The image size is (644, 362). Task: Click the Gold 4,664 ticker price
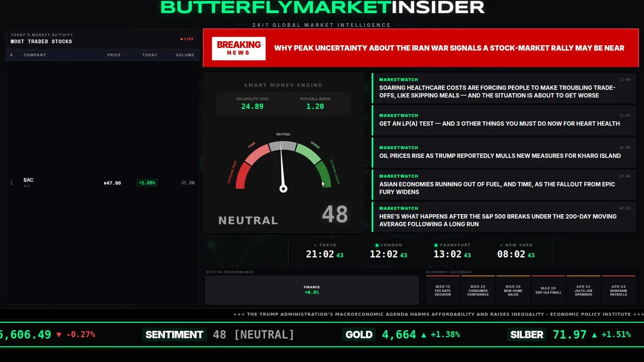click(399, 334)
